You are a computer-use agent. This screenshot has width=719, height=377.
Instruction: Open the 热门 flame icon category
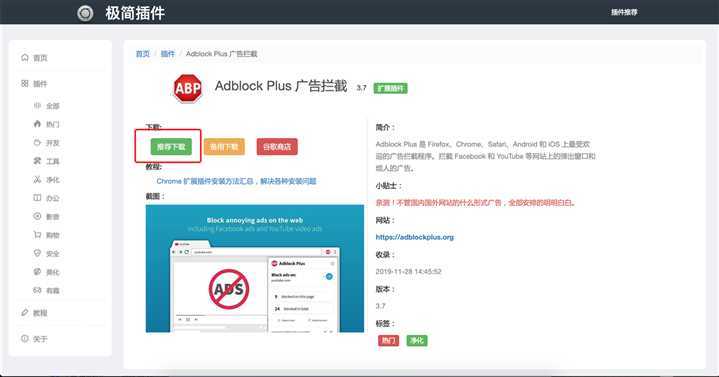tap(38, 124)
